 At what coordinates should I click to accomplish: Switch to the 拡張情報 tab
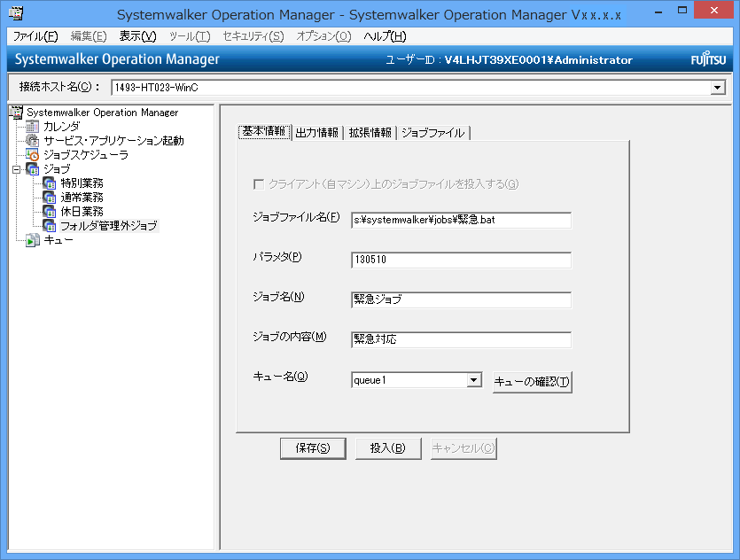pyautogui.click(x=370, y=133)
